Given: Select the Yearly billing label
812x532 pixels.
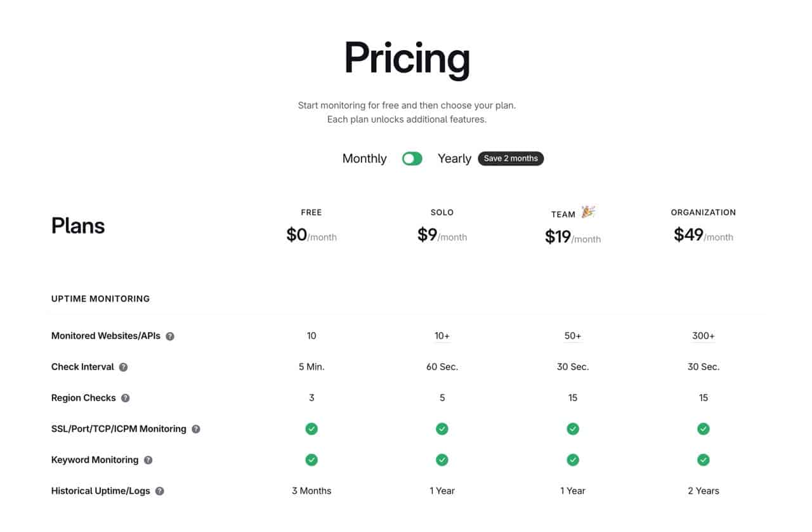Looking at the screenshot, I should tap(454, 159).
